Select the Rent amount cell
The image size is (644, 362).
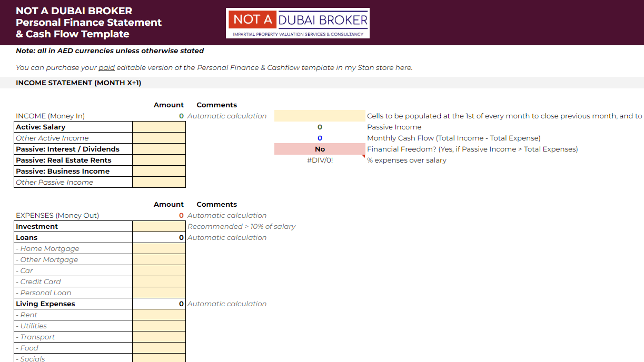(159, 315)
